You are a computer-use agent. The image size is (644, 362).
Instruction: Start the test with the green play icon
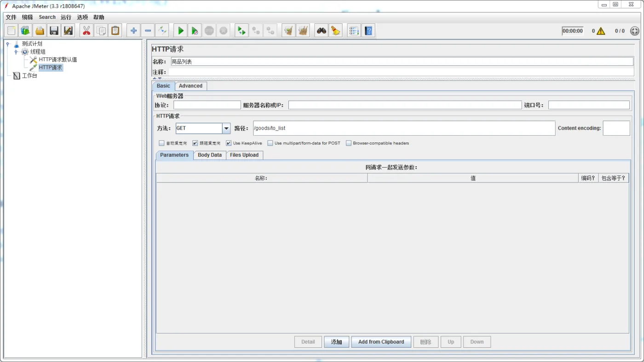pyautogui.click(x=180, y=30)
